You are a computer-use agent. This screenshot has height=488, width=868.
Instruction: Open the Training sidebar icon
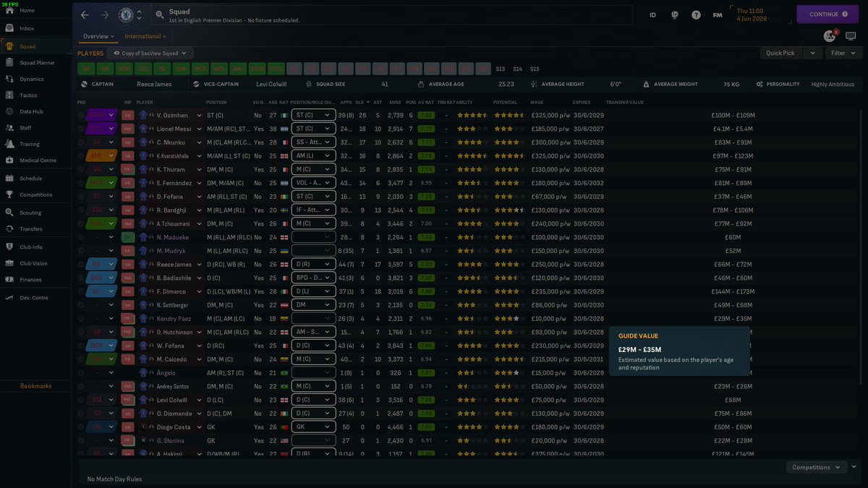coord(9,144)
